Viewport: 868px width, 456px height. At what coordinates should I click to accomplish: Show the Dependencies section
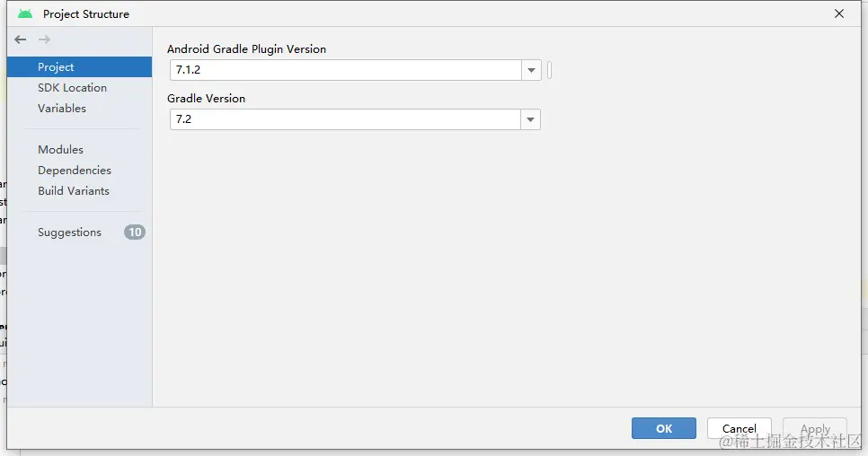(75, 171)
